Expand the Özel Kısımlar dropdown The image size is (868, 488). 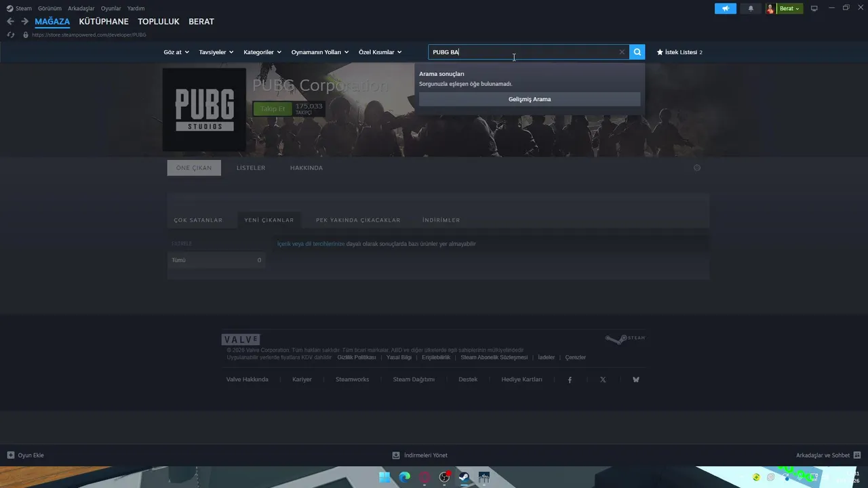click(380, 52)
